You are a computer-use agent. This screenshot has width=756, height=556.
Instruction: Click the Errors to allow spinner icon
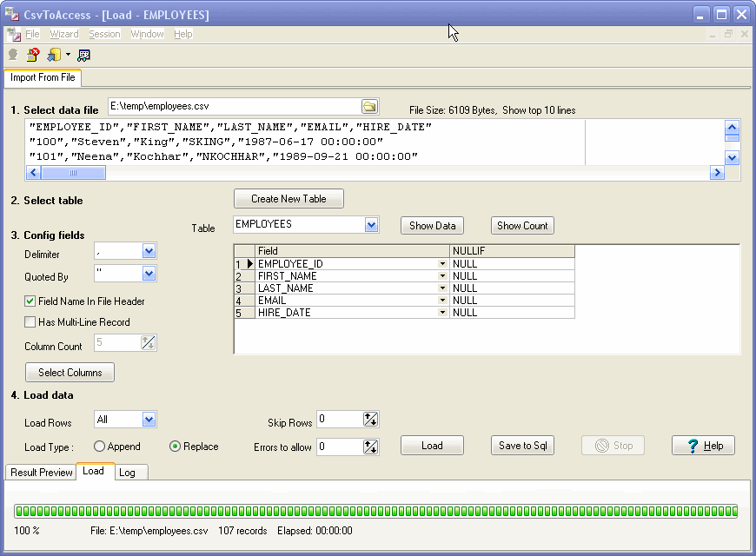pyautogui.click(x=371, y=447)
